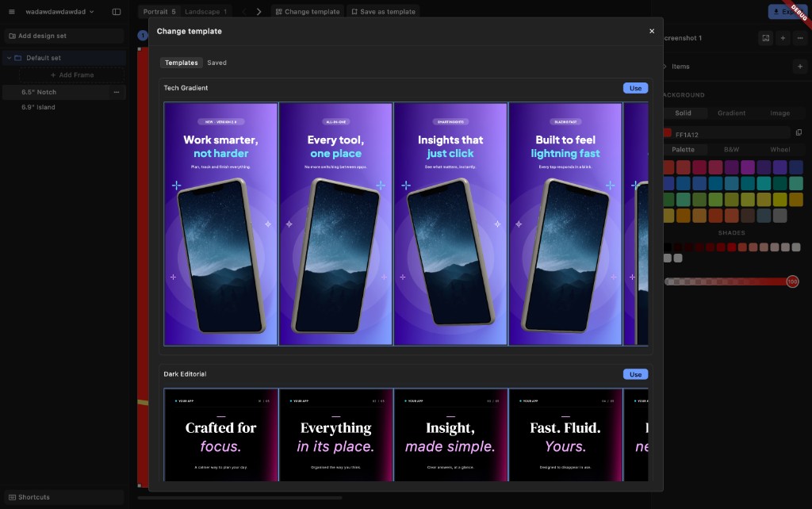Use the Tech Gradient template
The image size is (812, 509).
coord(635,88)
